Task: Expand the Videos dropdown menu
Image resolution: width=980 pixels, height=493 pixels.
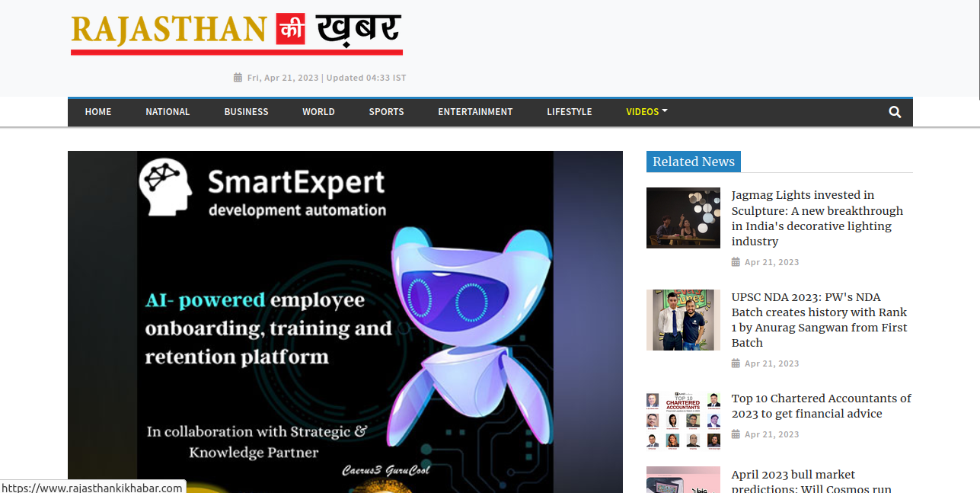Action: click(x=646, y=112)
